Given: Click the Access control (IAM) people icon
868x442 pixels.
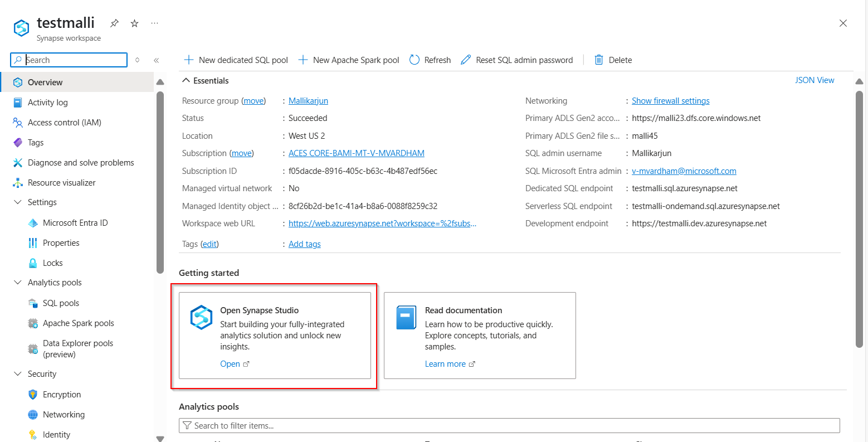Looking at the screenshot, I should coord(18,123).
